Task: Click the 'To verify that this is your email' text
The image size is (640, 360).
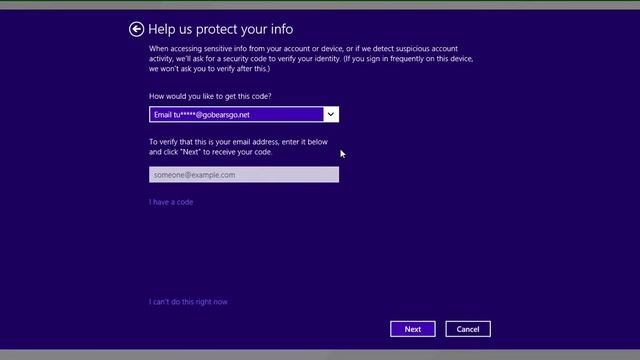Action: [238, 147]
